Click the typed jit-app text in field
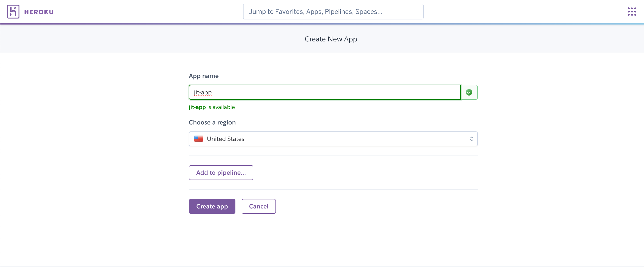Screen dimensions: 644x267 (x=203, y=92)
